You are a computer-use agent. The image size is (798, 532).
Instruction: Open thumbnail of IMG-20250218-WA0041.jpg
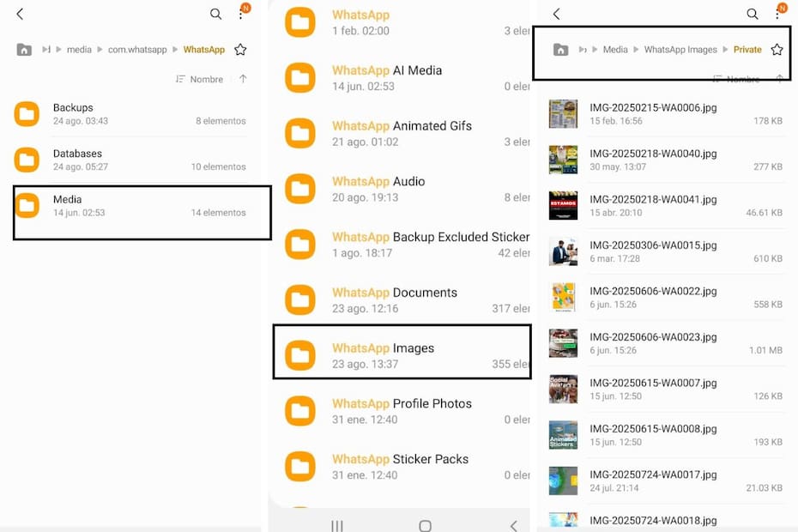pos(564,206)
